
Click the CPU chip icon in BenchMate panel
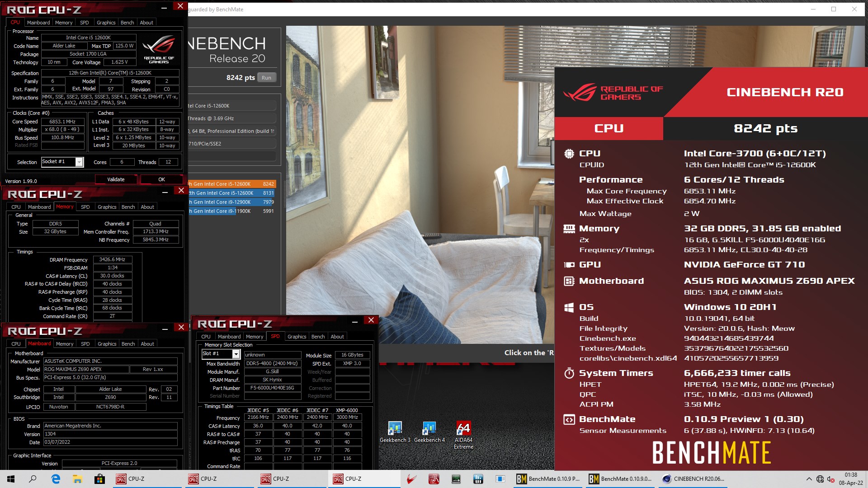pyautogui.click(x=569, y=154)
